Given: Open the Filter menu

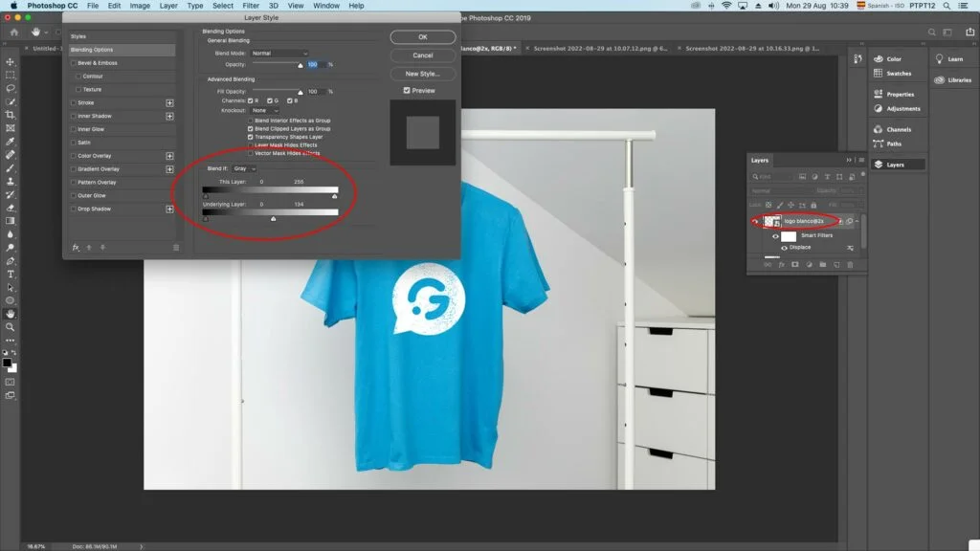Looking at the screenshot, I should point(251,6).
